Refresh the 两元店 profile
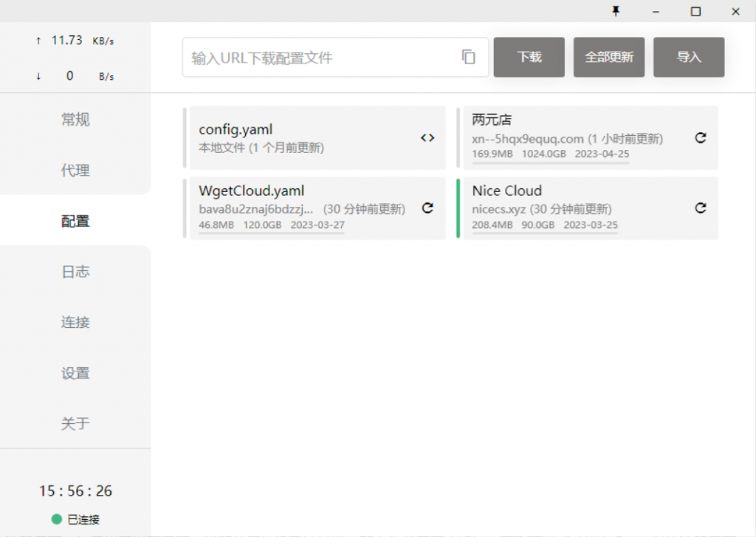 point(700,138)
